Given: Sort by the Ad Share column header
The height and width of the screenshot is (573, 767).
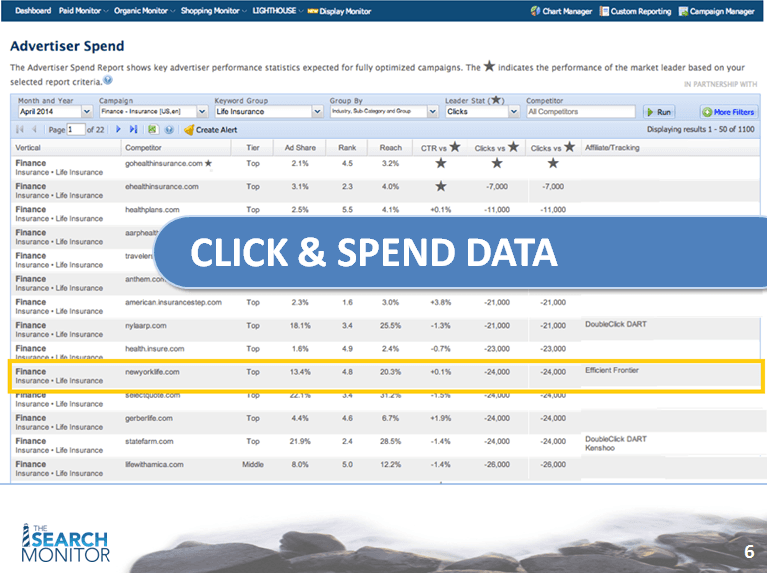Looking at the screenshot, I should pos(299,147).
